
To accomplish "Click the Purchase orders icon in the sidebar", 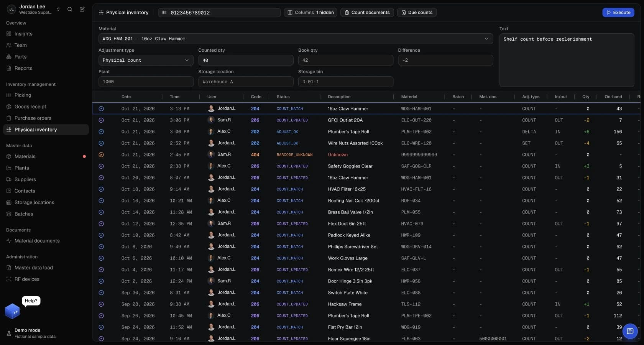I will click(x=9, y=118).
